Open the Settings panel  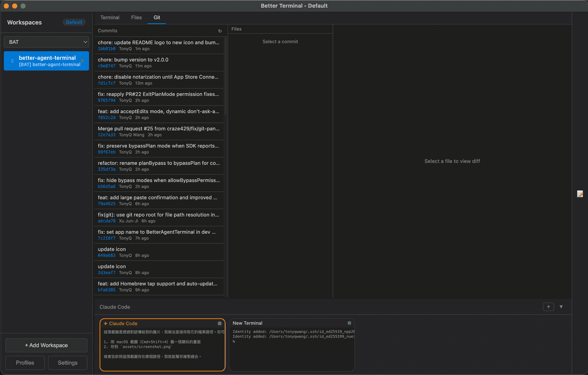68,363
